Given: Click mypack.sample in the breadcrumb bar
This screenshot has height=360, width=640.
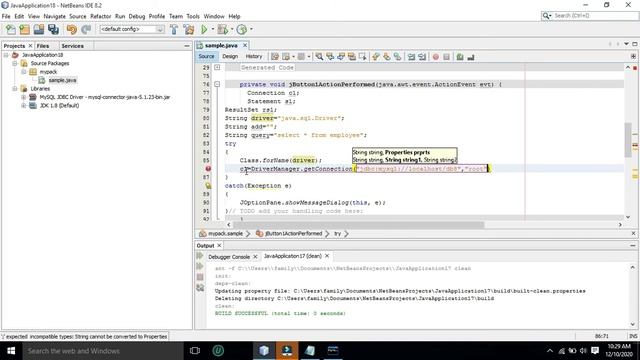Looking at the screenshot, I should (x=225, y=233).
